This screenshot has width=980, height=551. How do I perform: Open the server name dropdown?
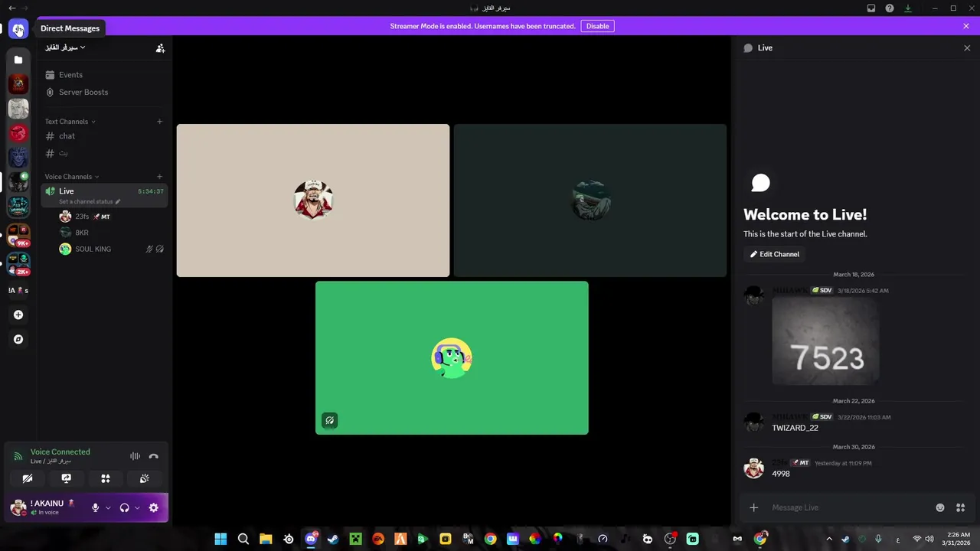tap(65, 47)
